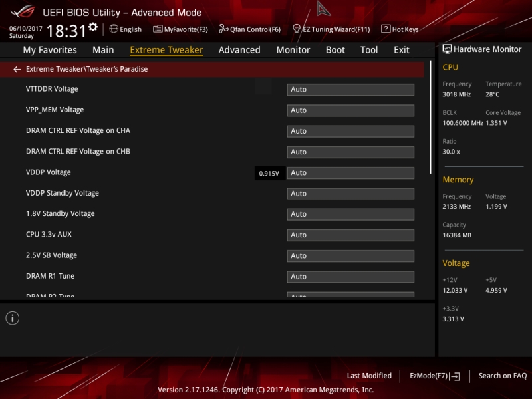Click CPU frequency 3018 MHz value
The height and width of the screenshot is (399, 532).
[x=456, y=94]
